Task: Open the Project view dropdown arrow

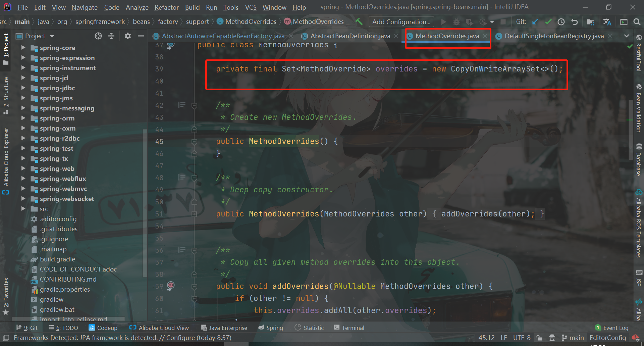Action: pyautogui.click(x=52, y=36)
